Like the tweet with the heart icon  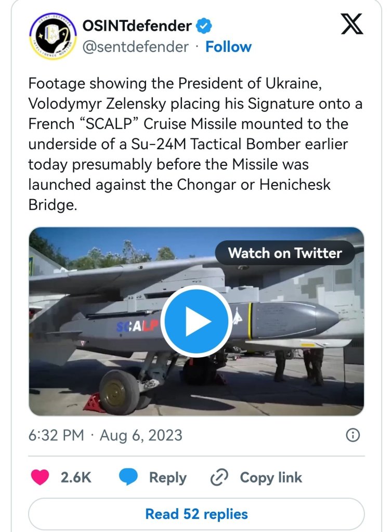click(41, 477)
